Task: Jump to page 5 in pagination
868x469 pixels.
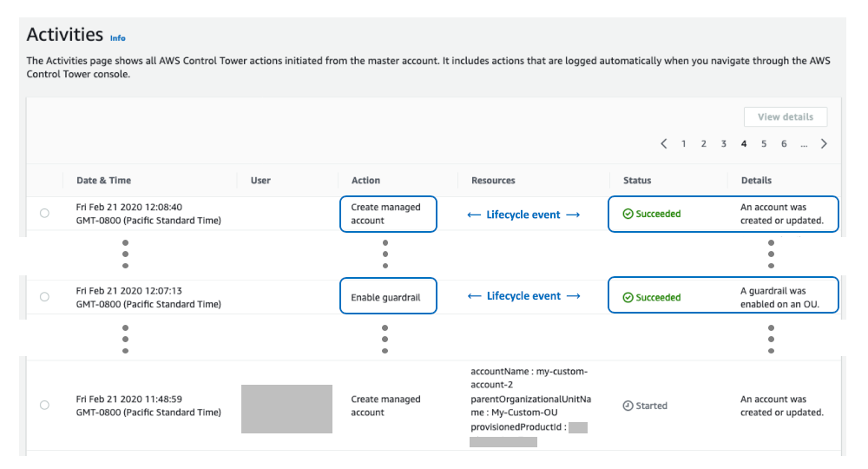Action: tap(764, 144)
